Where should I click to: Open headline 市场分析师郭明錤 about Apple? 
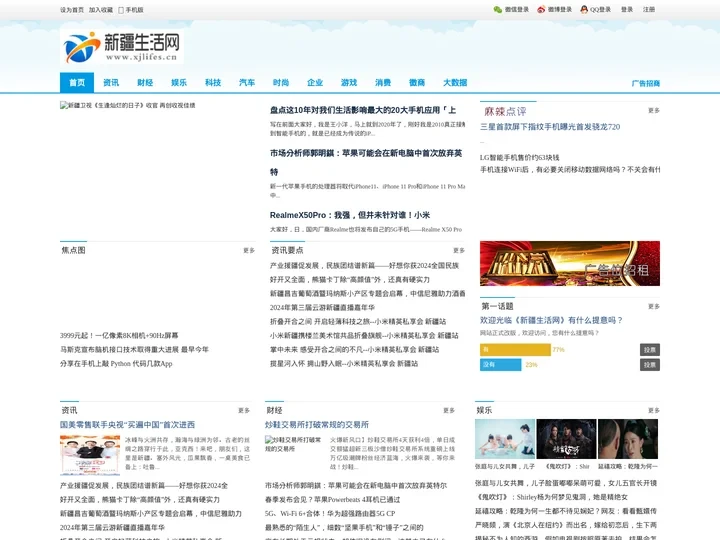[366, 163]
